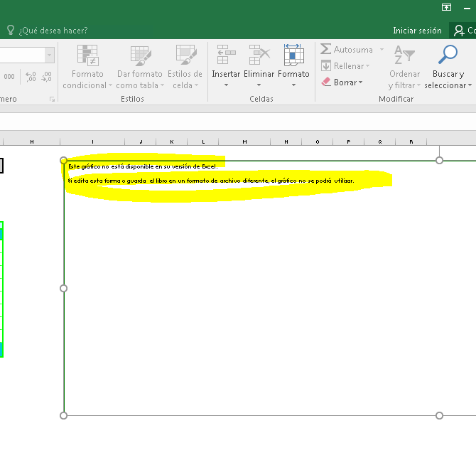Open the Formato condicional menu
Viewport: 476px width, 465px height.
(87, 67)
